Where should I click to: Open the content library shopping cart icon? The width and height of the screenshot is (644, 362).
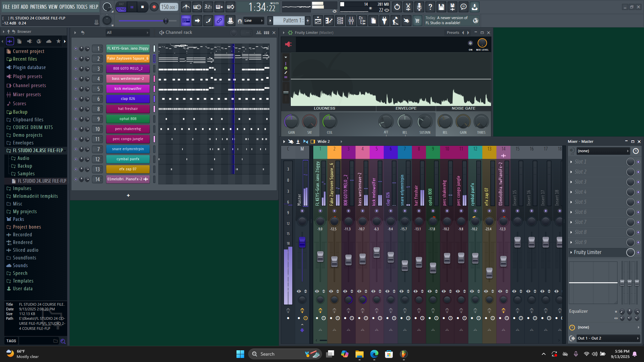417,21
